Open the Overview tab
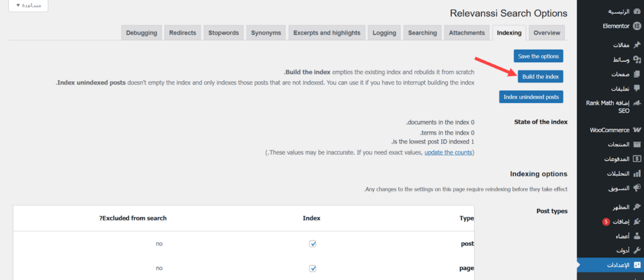 (547, 33)
